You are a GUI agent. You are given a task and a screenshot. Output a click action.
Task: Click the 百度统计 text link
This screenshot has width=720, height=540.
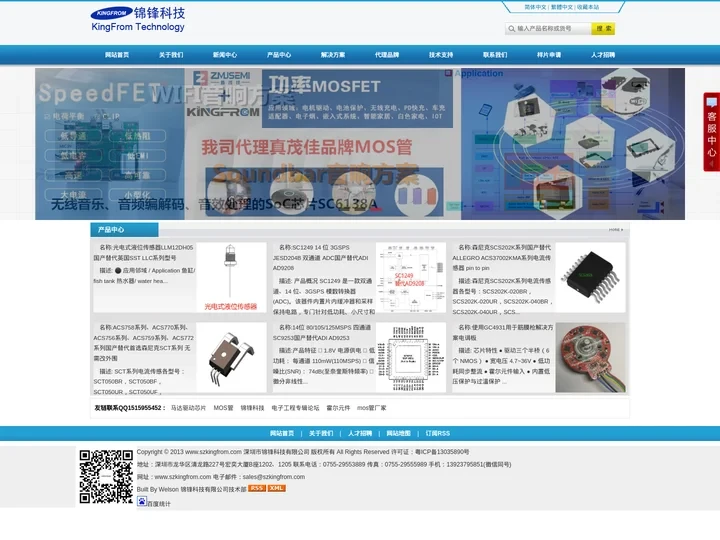[x=159, y=504]
